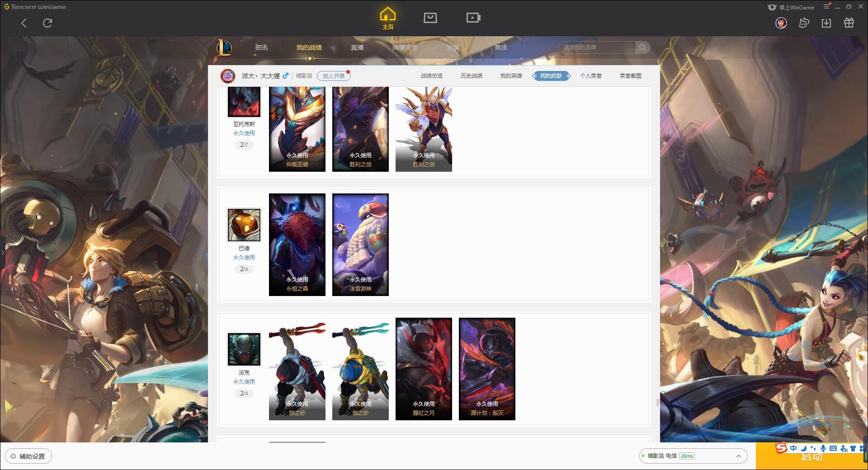The image size is (868, 470).
Task: Focus the 搜索我的英雄 search field
Action: tap(597, 47)
